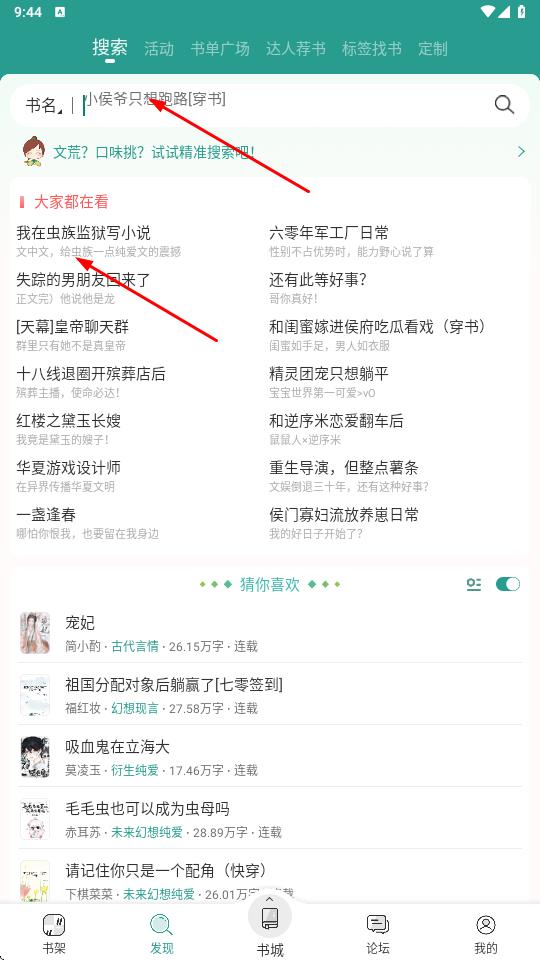Open the 宠妃 book cover thumbnail
540x960 pixels.
35,633
